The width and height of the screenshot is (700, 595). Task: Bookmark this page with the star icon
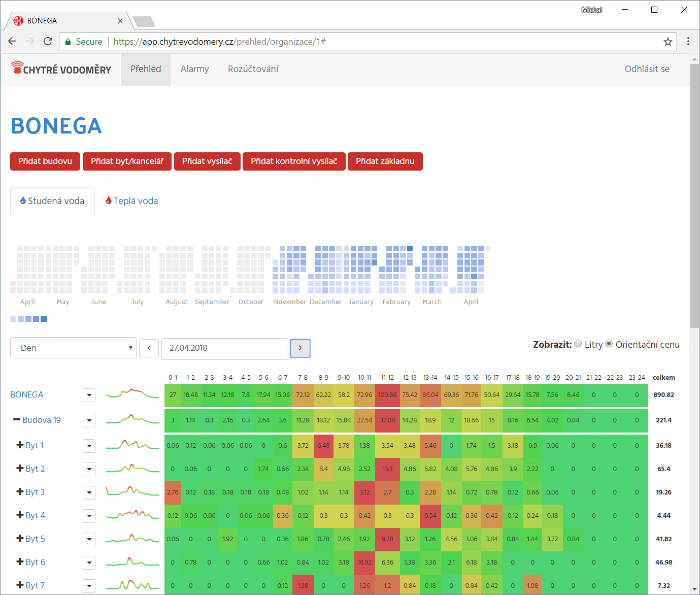click(668, 42)
